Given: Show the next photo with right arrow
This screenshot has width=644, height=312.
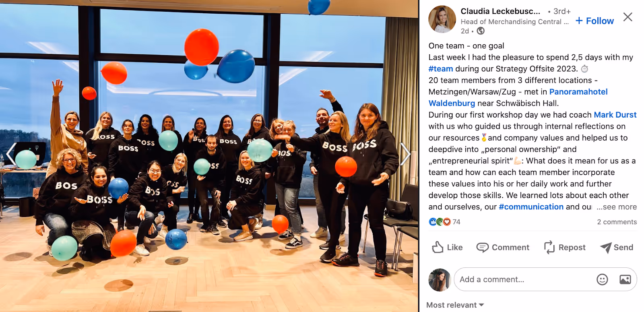Looking at the screenshot, I should pyautogui.click(x=405, y=154).
